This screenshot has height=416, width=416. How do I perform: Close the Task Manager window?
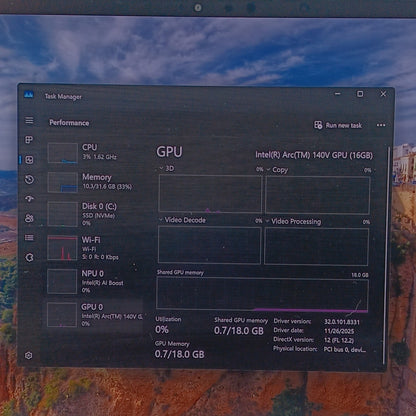pyautogui.click(x=383, y=94)
